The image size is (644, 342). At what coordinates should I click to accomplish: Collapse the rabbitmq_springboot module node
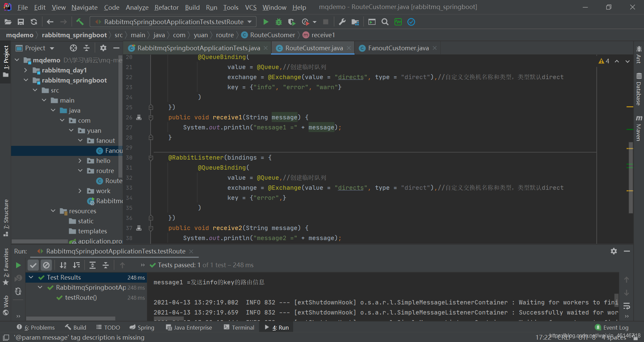tap(26, 80)
